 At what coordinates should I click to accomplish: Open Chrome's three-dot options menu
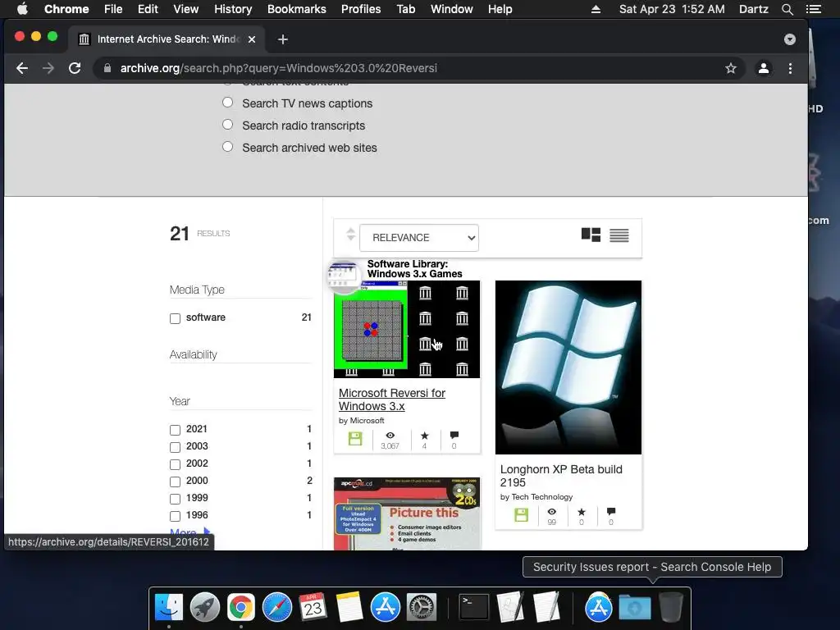790,68
